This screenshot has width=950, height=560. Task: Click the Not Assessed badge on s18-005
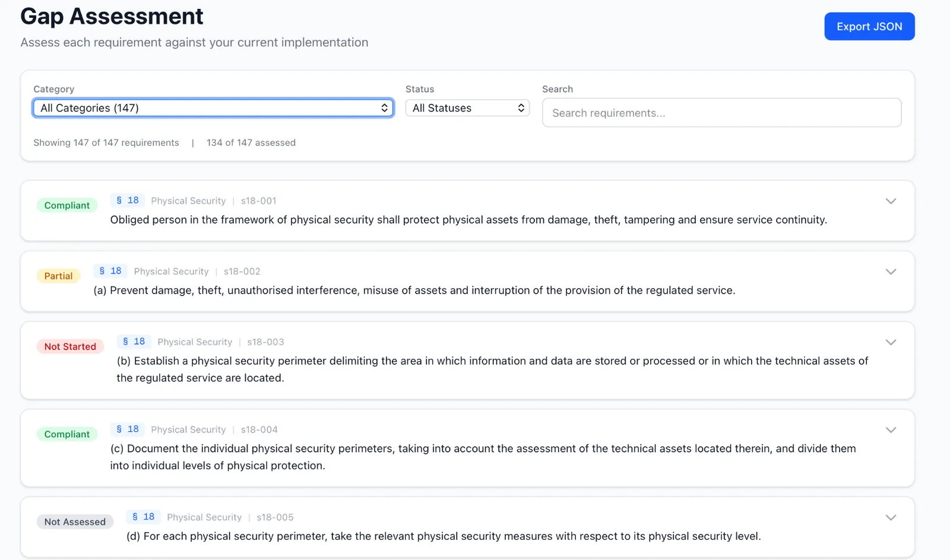coord(75,522)
